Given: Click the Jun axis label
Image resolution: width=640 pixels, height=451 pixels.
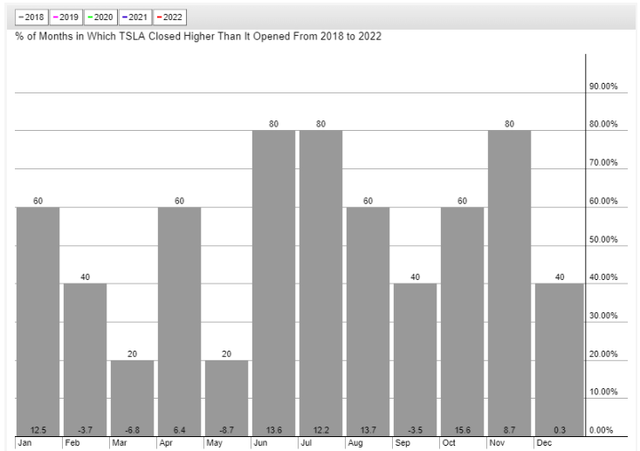Looking at the screenshot, I should click(x=260, y=443).
